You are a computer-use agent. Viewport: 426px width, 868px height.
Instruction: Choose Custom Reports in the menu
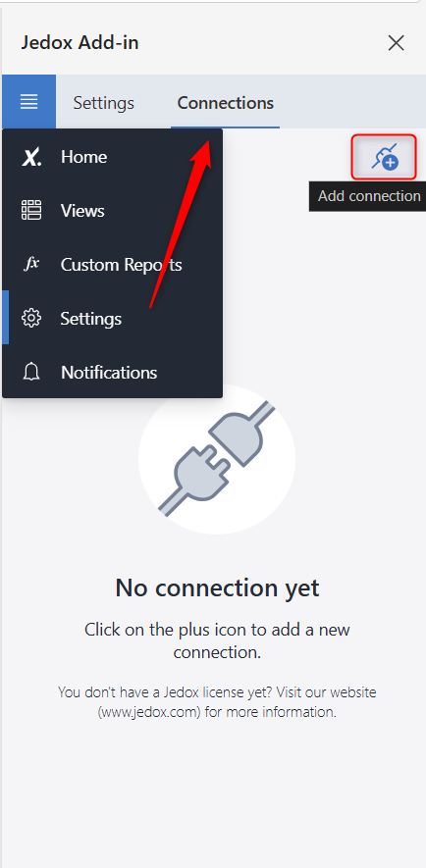[122, 265]
